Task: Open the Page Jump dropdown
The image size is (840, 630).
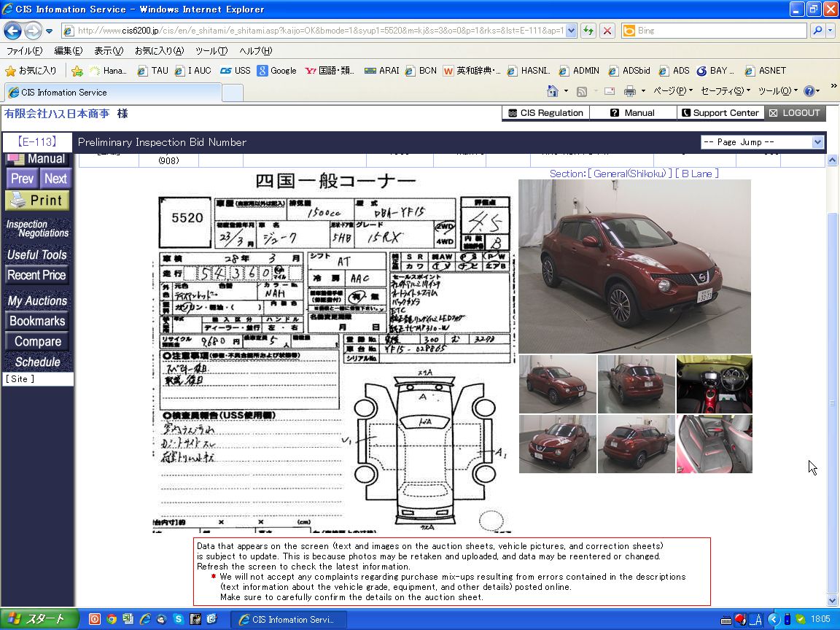Action: pyautogui.click(x=761, y=142)
